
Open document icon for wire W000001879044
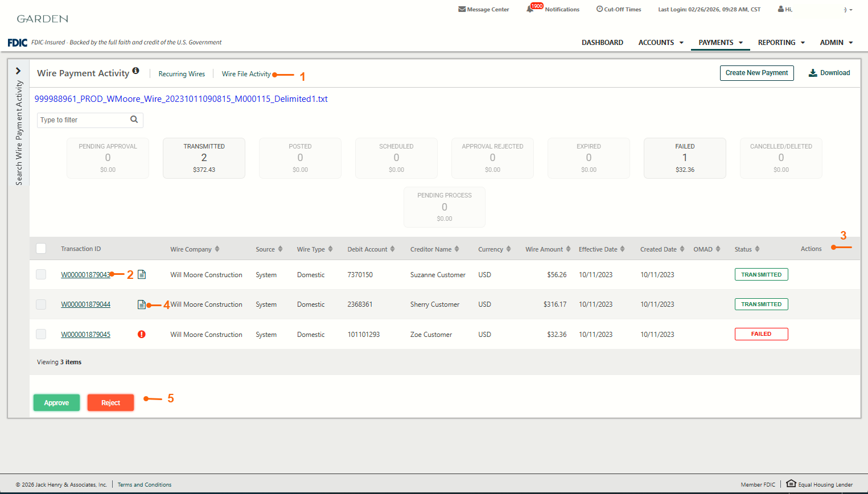[x=142, y=304]
